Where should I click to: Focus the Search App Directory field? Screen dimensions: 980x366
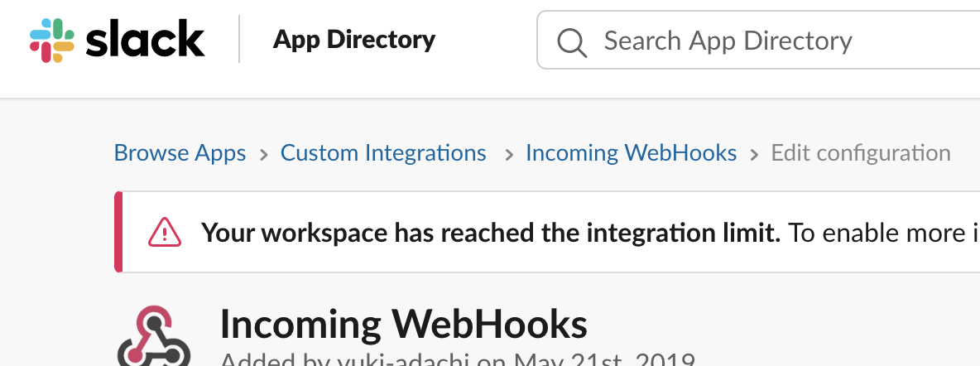(758, 40)
